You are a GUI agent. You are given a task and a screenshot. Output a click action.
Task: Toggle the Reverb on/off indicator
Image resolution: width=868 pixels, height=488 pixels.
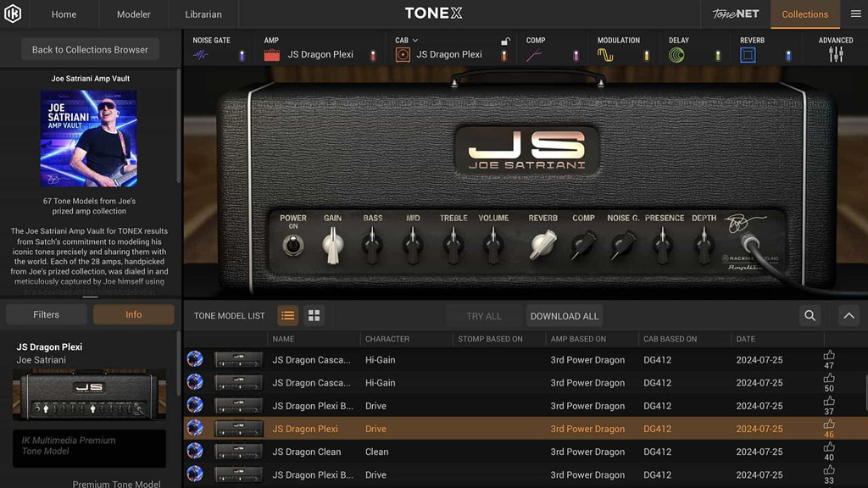pos(788,55)
